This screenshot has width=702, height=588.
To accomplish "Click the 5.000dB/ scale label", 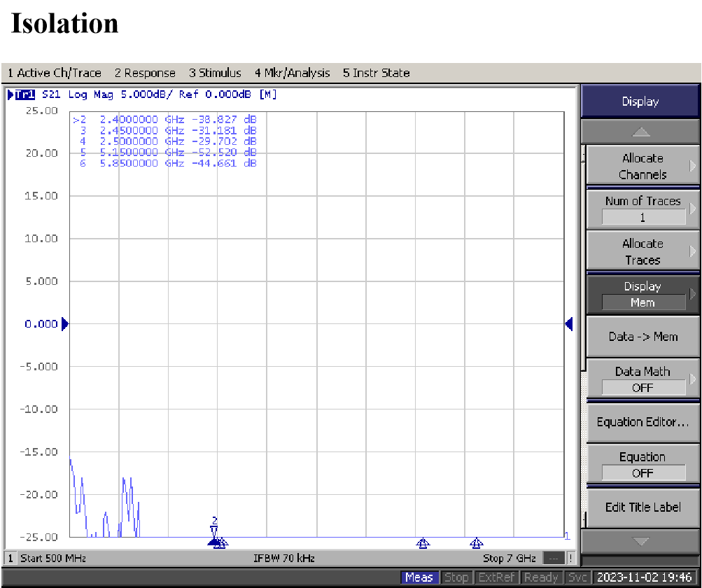I will (x=146, y=94).
